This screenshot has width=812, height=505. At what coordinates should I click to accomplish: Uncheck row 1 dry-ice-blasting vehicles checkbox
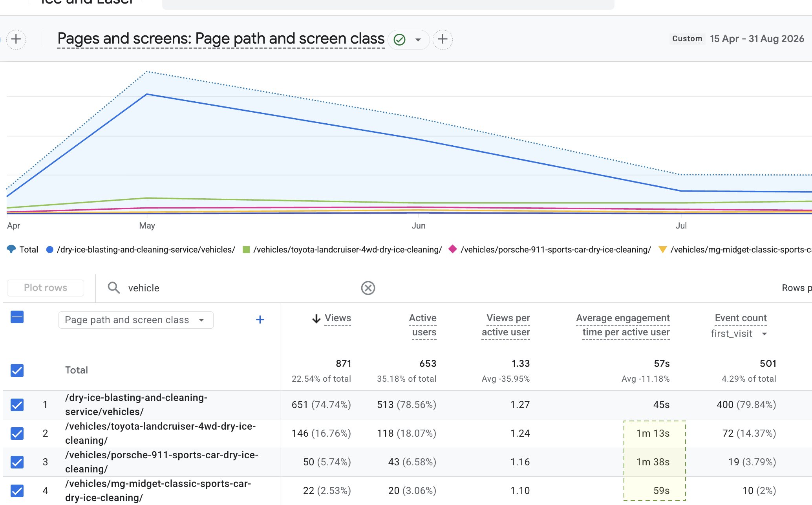coord(17,404)
